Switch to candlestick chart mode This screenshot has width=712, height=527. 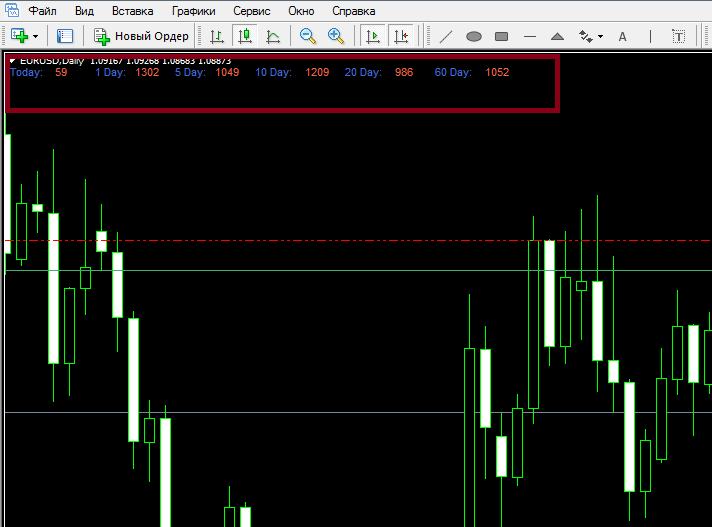pyautogui.click(x=245, y=36)
